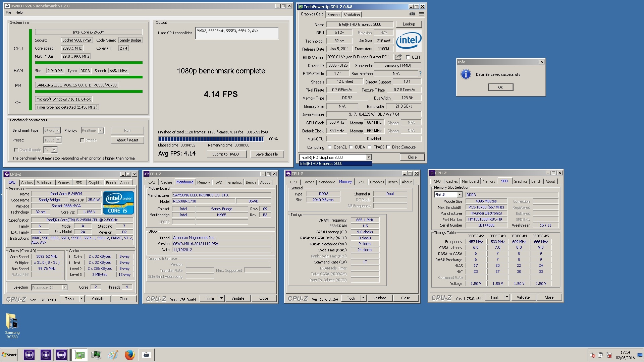Viewport: 644px width, 362px height.
Task: Click the Lookup button in GPU-Z
Action: point(409,24)
